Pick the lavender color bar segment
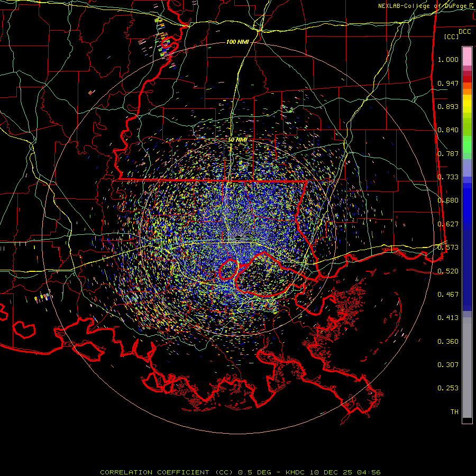The image size is (476, 476). point(467,168)
